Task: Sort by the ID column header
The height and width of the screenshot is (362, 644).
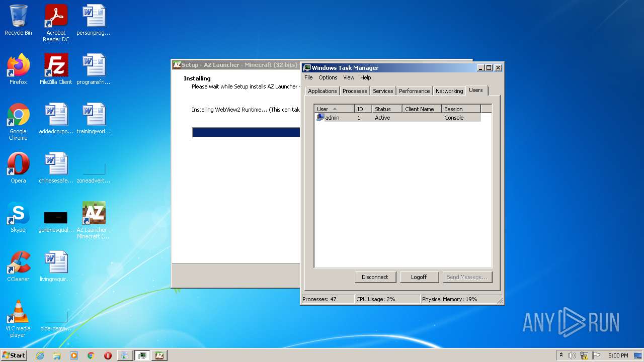Action: tap(363, 109)
